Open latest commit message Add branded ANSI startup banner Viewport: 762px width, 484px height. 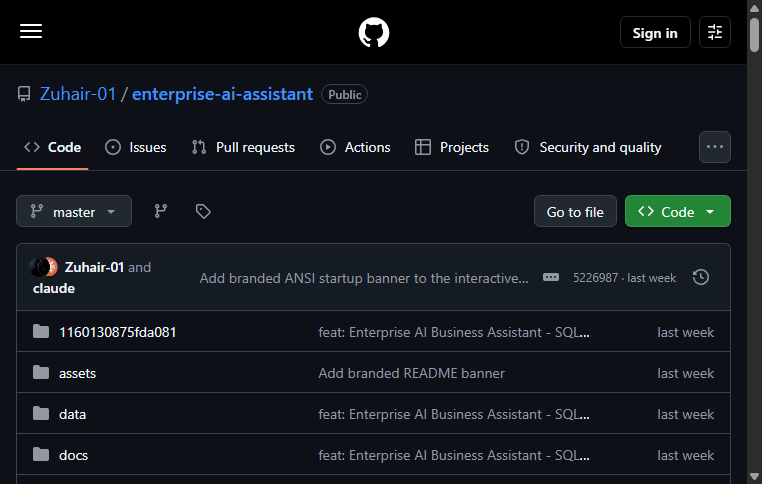[x=364, y=278]
